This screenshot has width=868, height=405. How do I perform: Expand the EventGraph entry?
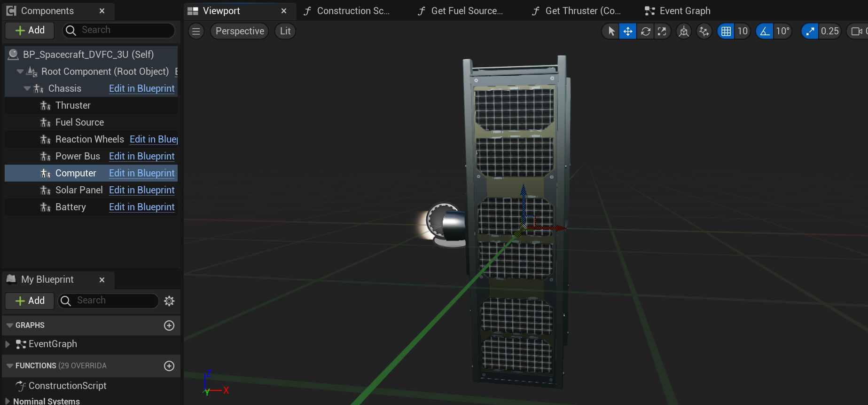pyautogui.click(x=8, y=344)
